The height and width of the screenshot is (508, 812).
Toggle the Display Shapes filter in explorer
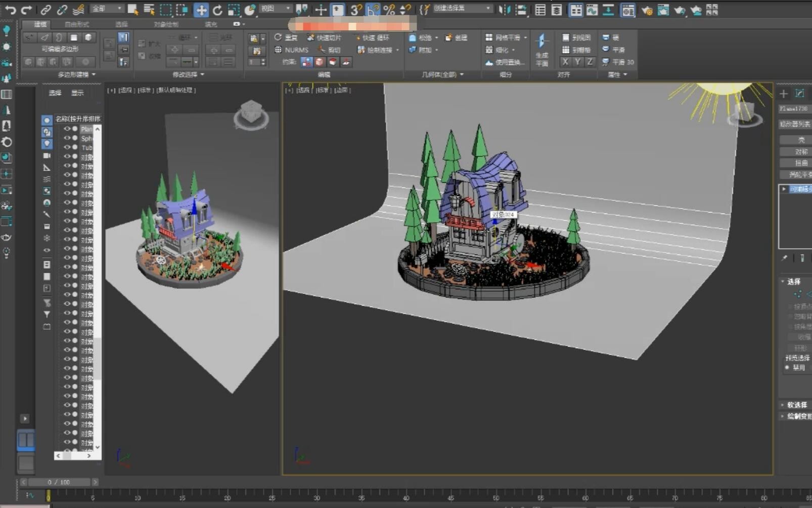pyautogui.click(x=47, y=132)
